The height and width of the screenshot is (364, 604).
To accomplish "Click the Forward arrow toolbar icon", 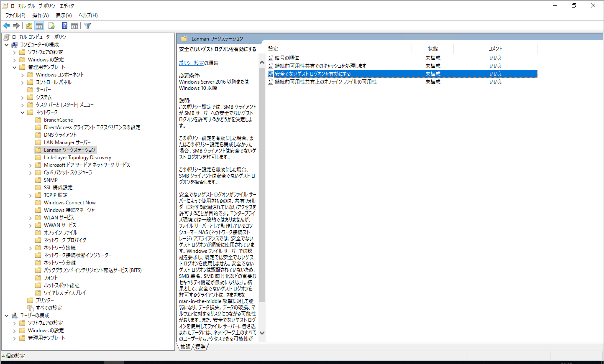I will tap(16, 25).
